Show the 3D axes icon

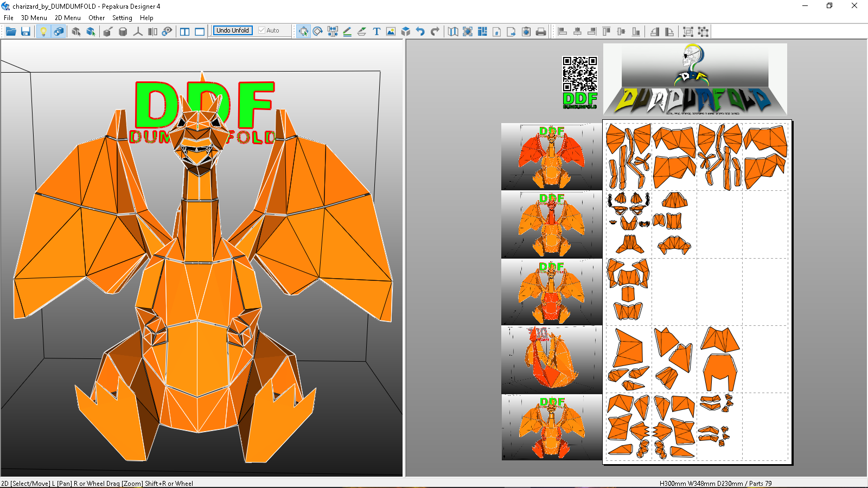[x=138, y=31]
